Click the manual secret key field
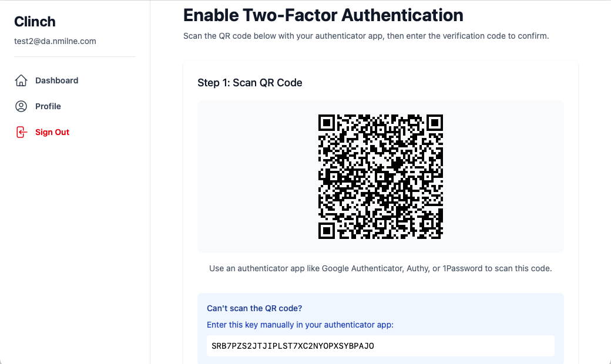This screenshot has height=364, width=611. pyautogui.click(x=381, y=346)
